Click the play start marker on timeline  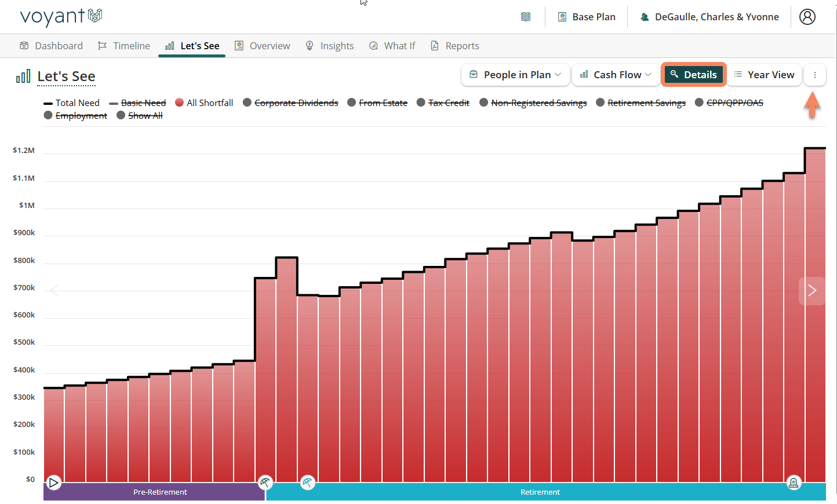pyautogui.click(x=53, y=482)
